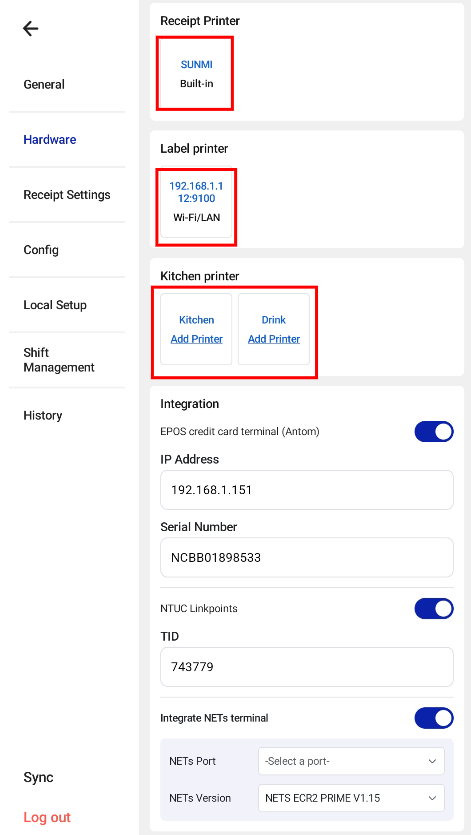The width and height of the screenshot is (471, 835).
Task: Add a printer for Kitchen
Action: (197, 339)
